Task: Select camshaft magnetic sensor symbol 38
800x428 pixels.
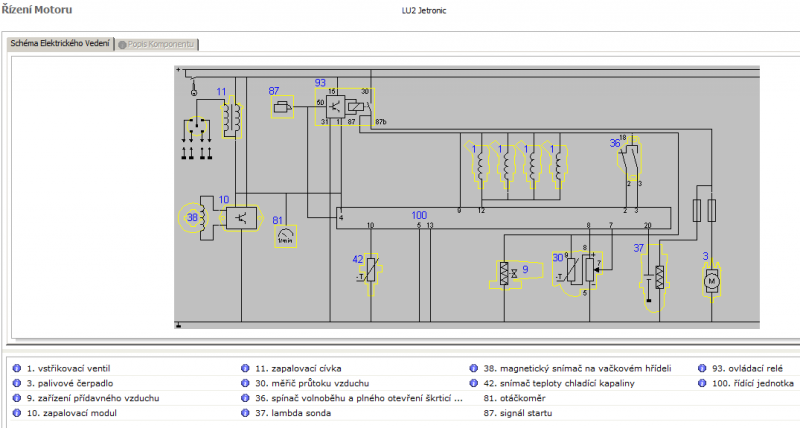Action: pos(199,217)
